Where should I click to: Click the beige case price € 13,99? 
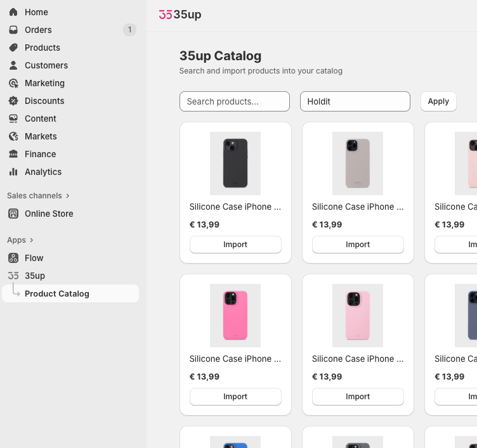[x=327, y=224]
